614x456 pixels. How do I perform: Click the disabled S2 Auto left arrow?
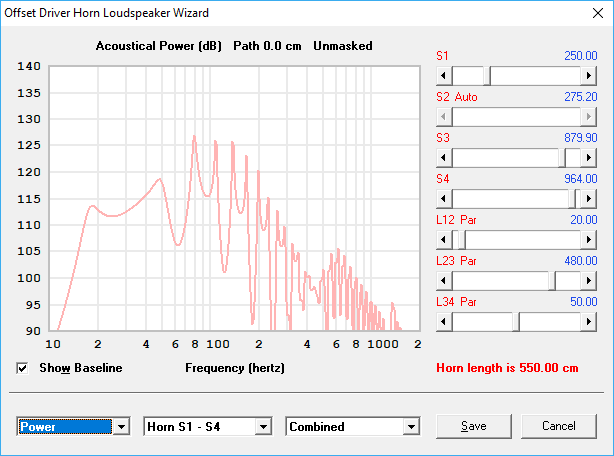tap(444, 117)
